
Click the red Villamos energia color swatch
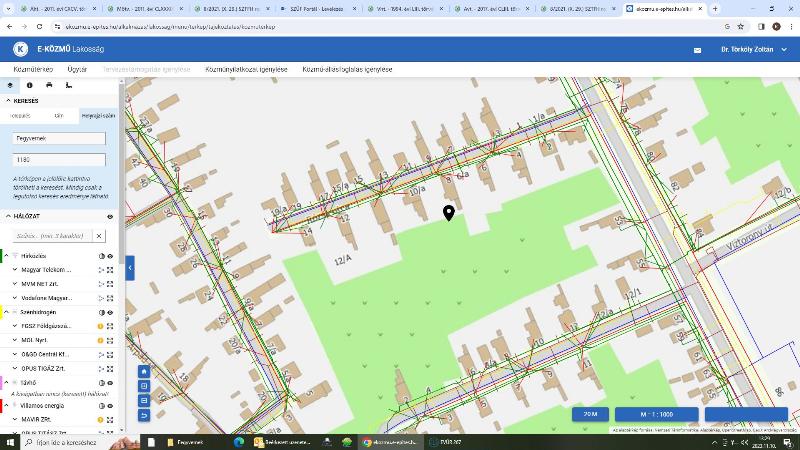(2, 406)
